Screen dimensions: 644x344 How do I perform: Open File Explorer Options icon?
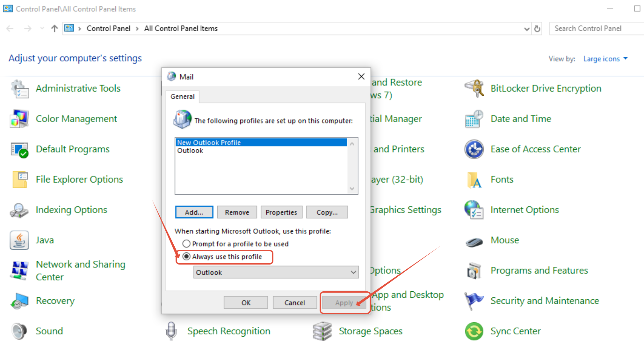coord(20,179)
